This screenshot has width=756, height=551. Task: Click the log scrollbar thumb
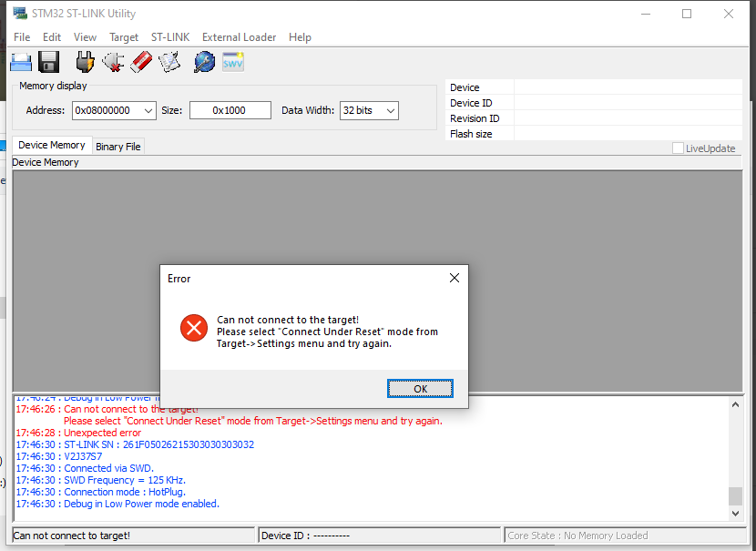[735, 496]
